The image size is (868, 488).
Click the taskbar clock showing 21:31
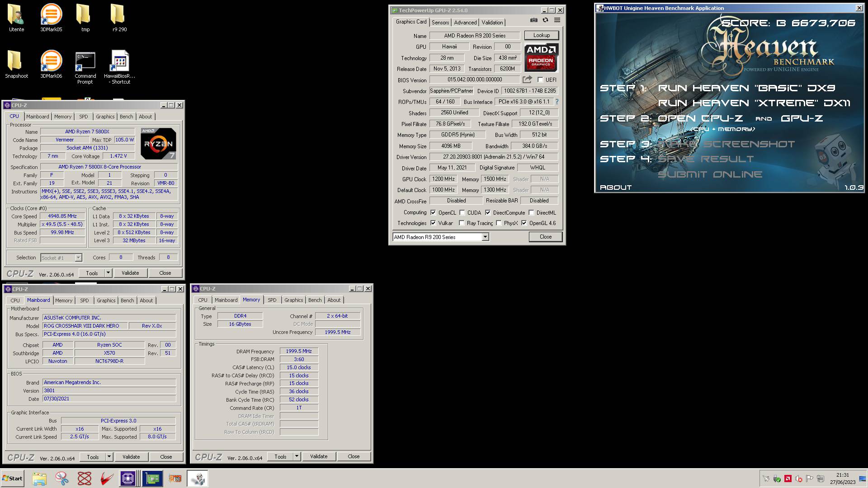pos(843,479)
